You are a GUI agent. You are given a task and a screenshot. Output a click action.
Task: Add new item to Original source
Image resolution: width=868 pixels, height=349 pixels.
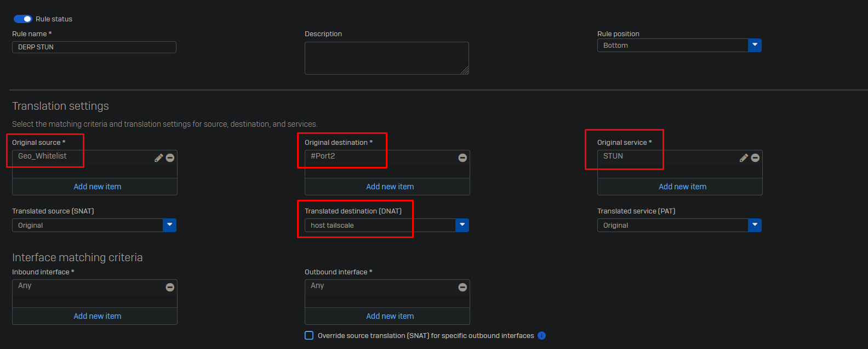point(97,187)
